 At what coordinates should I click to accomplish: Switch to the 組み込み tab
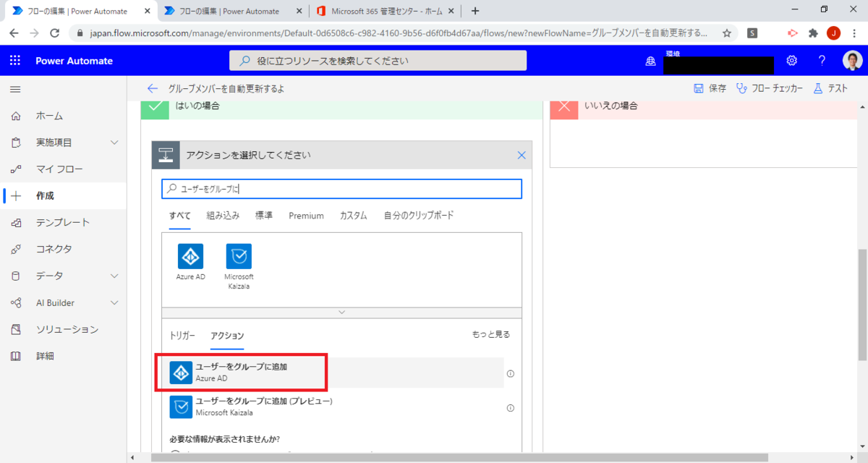click(x=223, y=216)
